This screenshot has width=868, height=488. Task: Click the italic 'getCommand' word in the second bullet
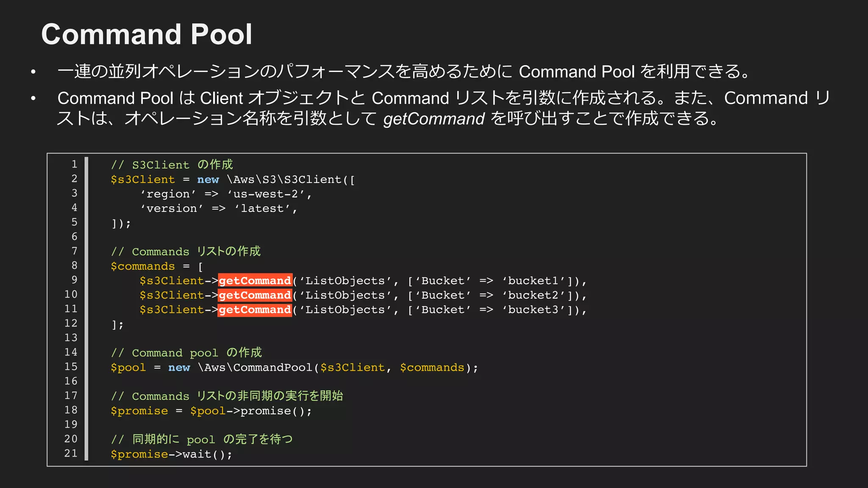(x=434, y=119)
